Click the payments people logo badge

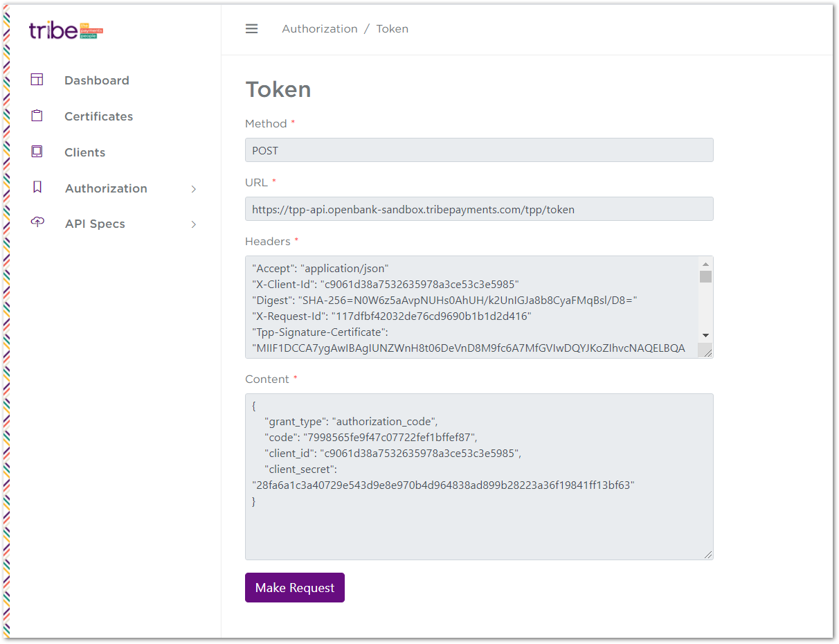(92, 30)
